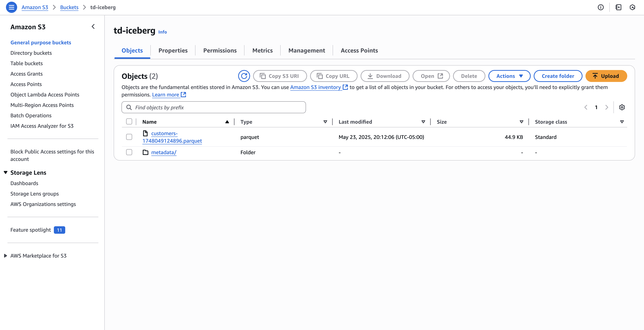Open the Actions dropdown
Viewport: 644px width, 330px height.
[509, 76]
